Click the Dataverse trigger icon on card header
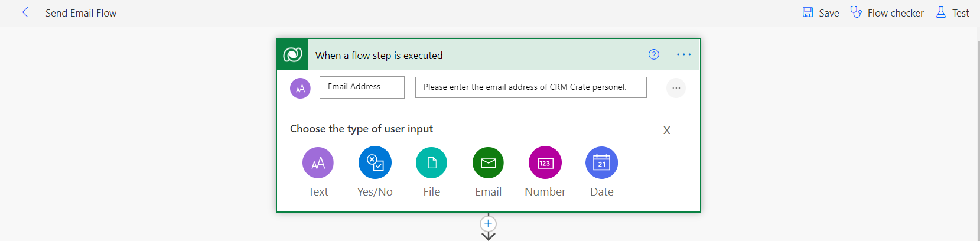The width and height of the screenshot is (980, 241). point(292,55)
